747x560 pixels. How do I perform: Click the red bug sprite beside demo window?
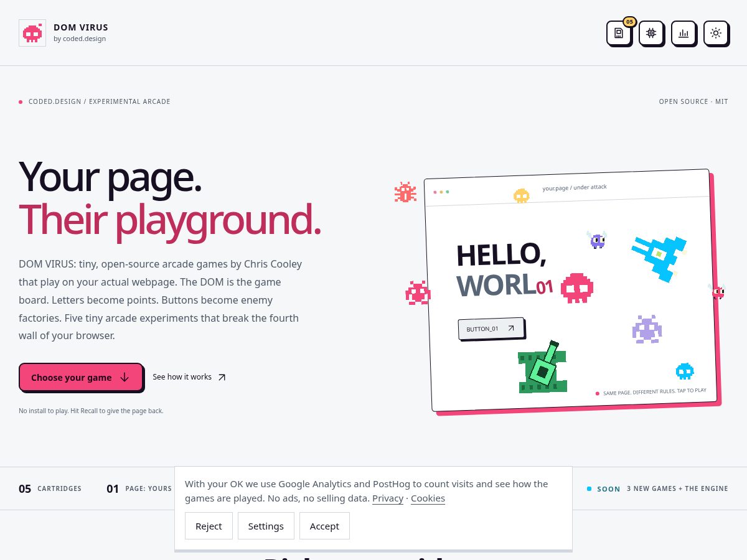(405, 192)
